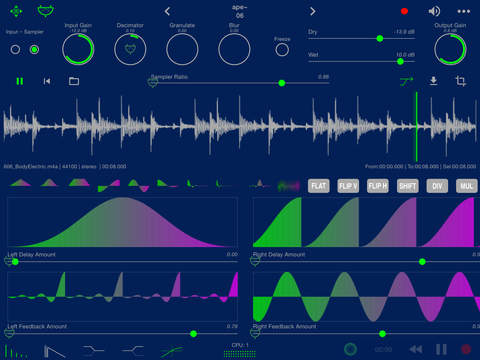Viewport: 480px width, 360px height.
Task: Select the Sampler radio button
Action: point(34,50)
